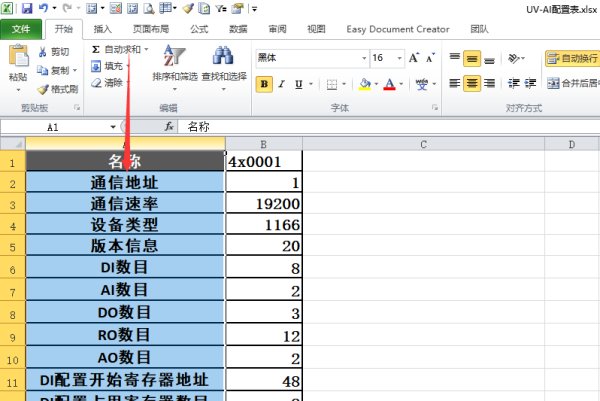
Task: Open the Font dialog launcher in 字体 group
Action: (x=435, y=108)
